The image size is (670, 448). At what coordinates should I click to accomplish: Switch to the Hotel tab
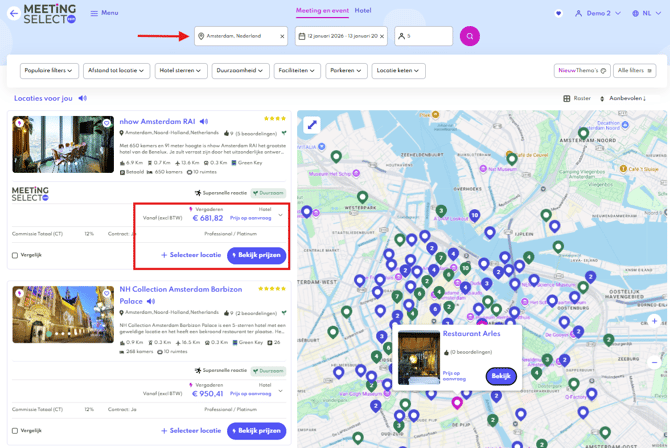pos(363,11)
